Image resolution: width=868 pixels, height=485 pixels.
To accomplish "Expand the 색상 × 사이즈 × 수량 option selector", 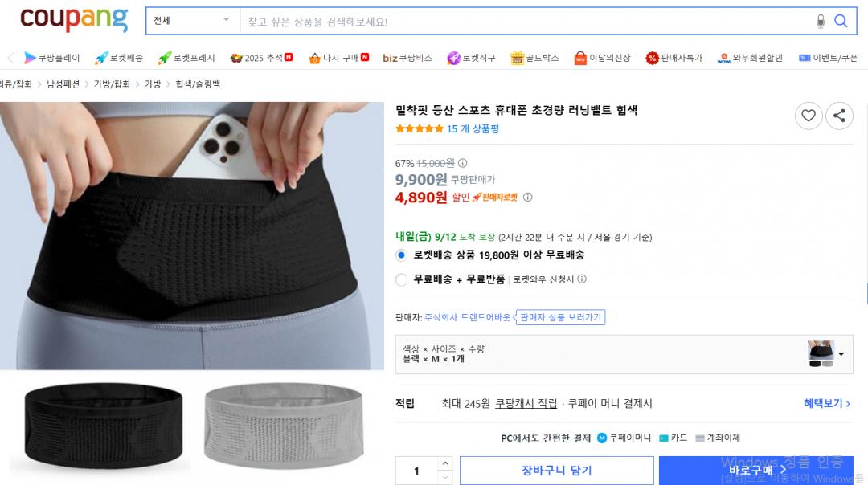I will click(x=624, y=354).
